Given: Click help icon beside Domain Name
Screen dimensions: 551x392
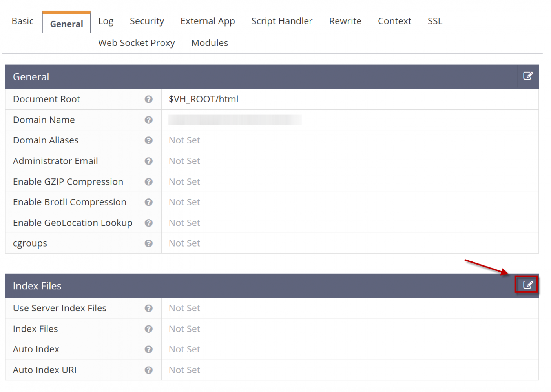Looking at the screenshot, I should pos(148,120).
